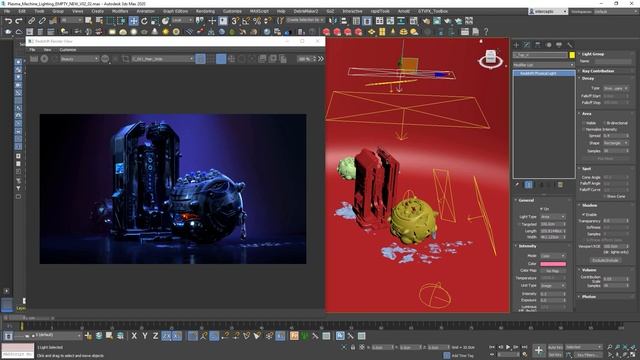Click the X axis constraint button
This screenshot has width=640, height=360.
pos(134,336)
